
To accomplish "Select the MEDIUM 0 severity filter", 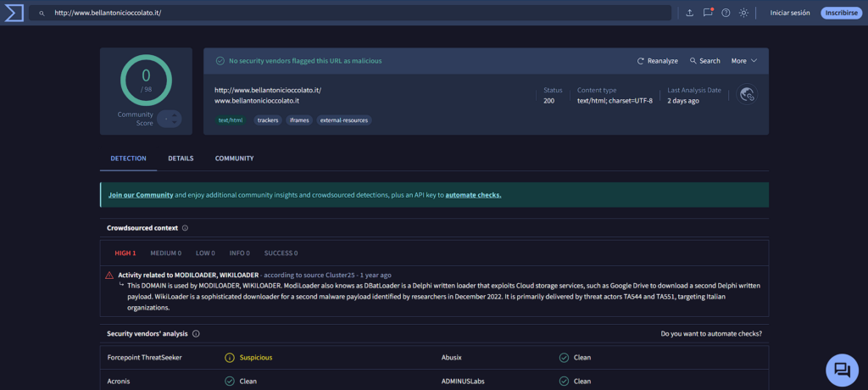I will (x=165, y=253).
